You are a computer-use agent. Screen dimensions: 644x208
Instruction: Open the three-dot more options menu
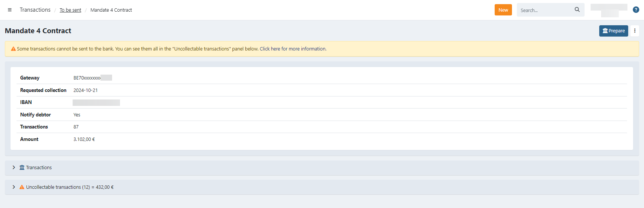[635, 31]
